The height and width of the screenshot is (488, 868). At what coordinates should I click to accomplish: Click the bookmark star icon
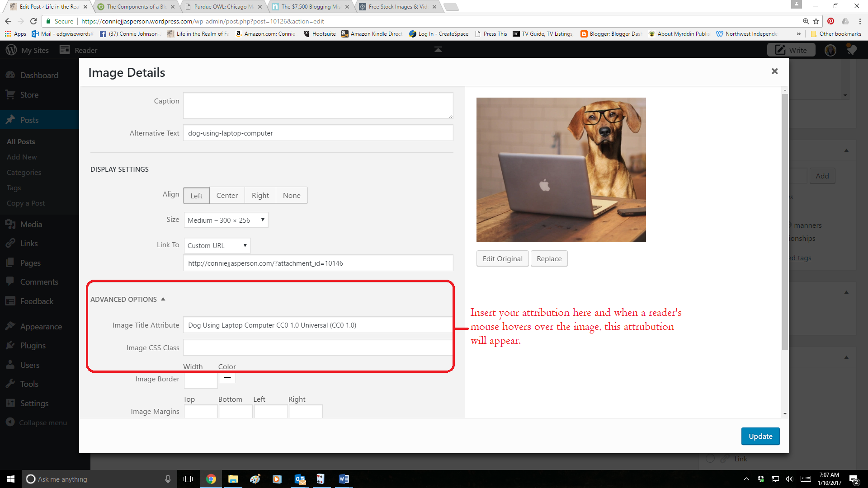816,21
